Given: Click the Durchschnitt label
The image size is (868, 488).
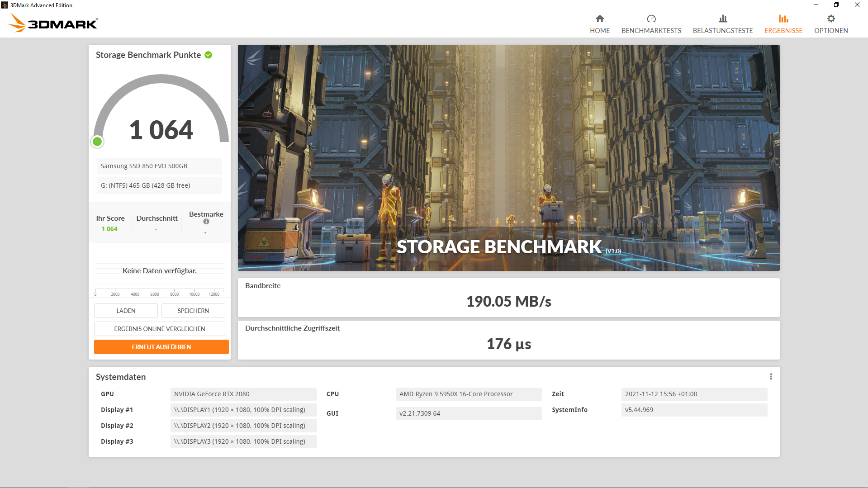Looking at the screenshot, I should coord(157,218).
